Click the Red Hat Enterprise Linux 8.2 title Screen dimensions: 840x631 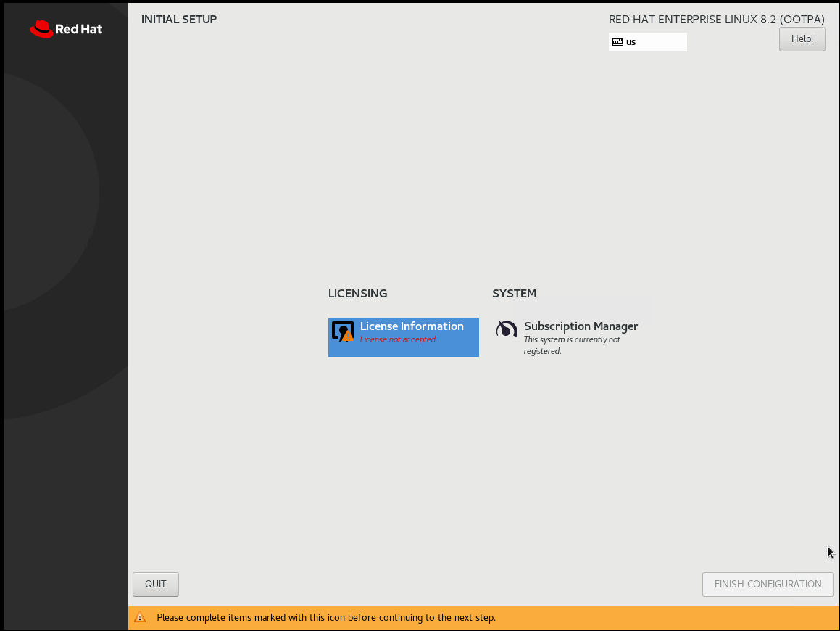pyautogui.click(x=716, y=20)
